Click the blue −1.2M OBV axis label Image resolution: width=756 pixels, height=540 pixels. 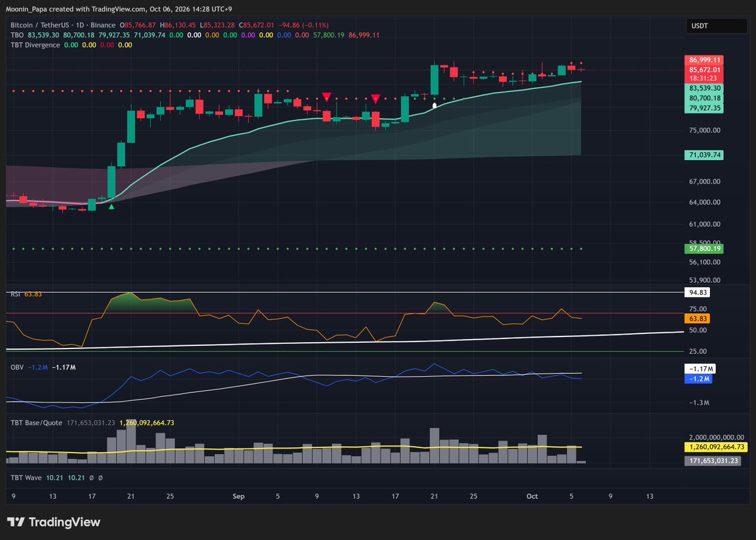coord(699,379)
